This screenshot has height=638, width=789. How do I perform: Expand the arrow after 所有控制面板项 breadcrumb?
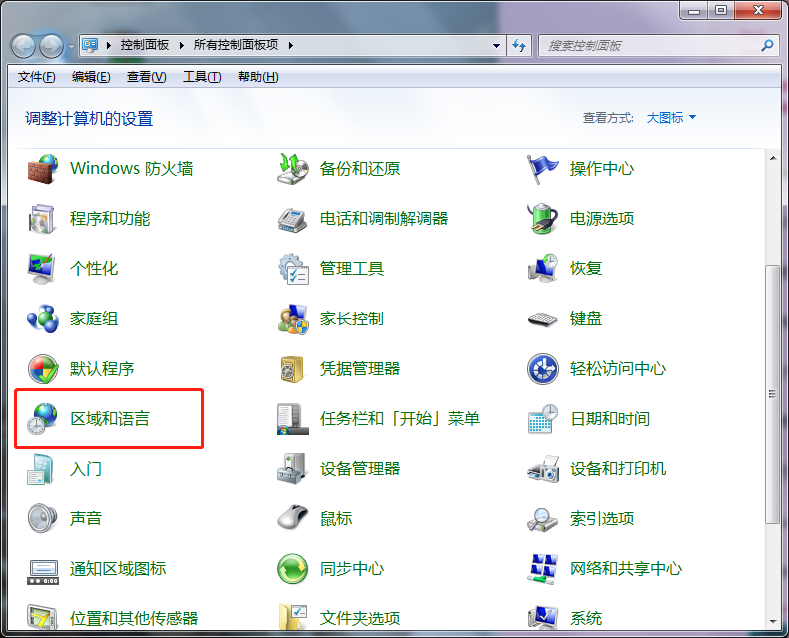[x=290, y=45]
